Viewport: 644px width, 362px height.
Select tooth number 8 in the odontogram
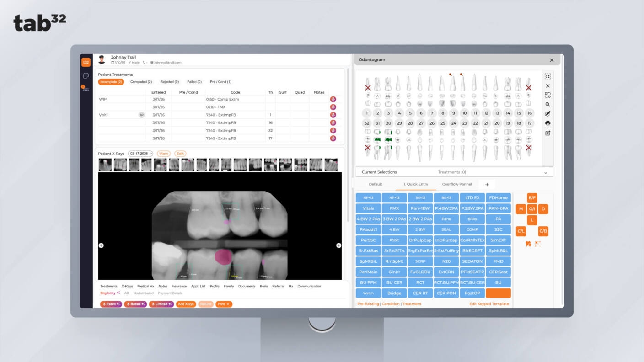coord(442,113)
